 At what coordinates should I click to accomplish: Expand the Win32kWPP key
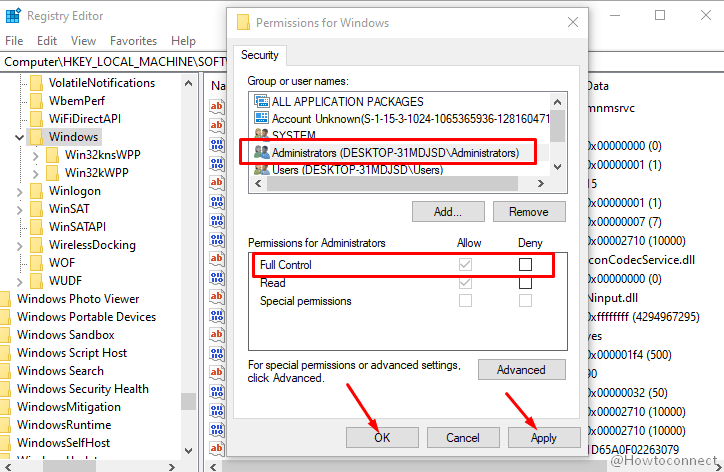pos(36,173)
